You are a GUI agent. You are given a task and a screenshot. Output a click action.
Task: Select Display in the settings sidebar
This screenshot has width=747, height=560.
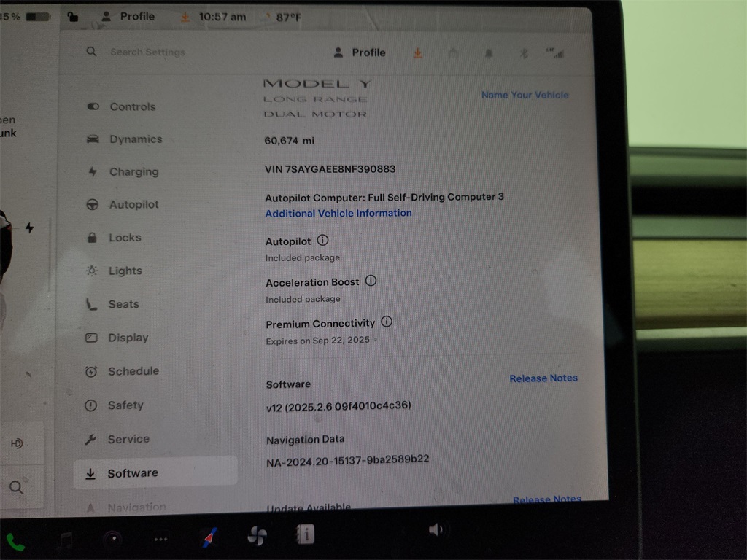(x=117, y=338)
